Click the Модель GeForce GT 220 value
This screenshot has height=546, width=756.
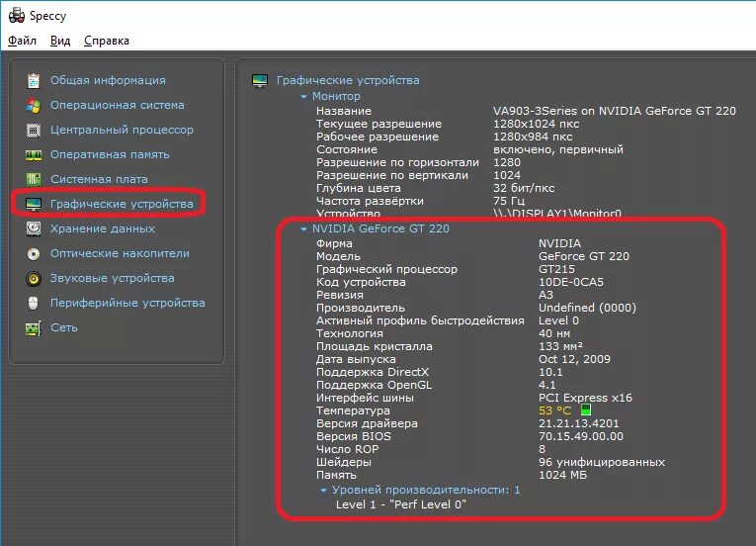tap(584, 256)
